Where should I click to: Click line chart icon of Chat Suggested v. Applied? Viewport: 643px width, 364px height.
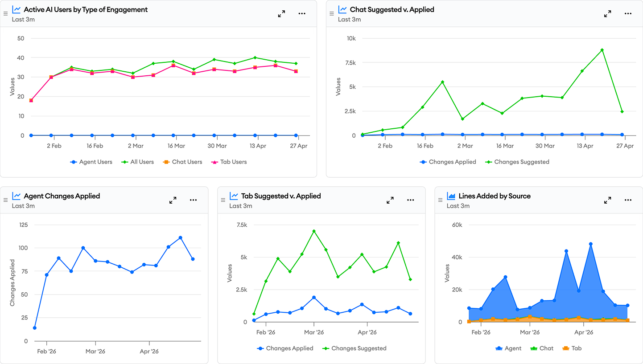342,9
